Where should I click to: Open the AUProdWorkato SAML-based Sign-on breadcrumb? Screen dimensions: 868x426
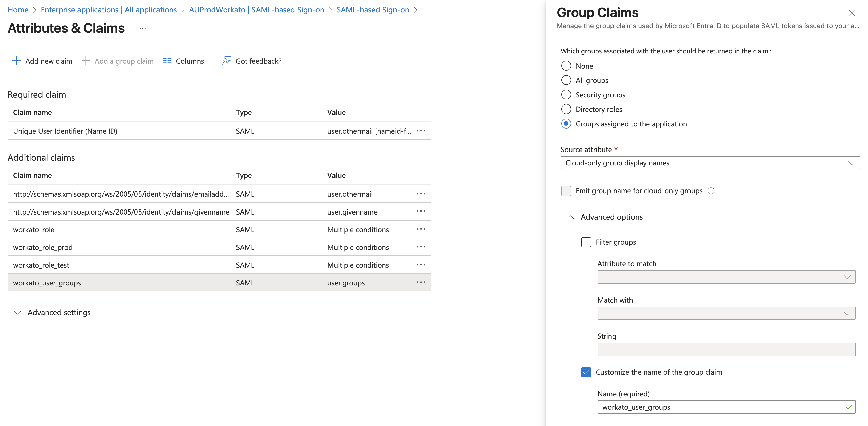(257, 10)
